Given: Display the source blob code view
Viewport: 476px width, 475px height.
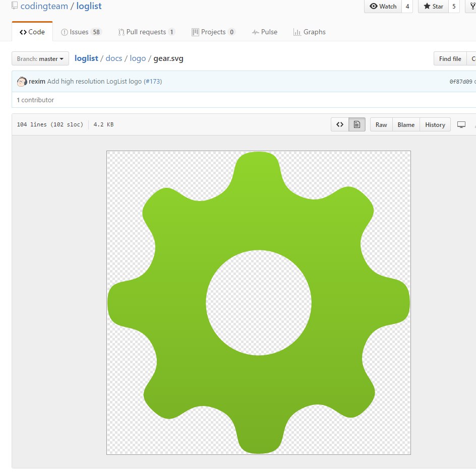Looking at the screenshot, I should click(340, 124).
